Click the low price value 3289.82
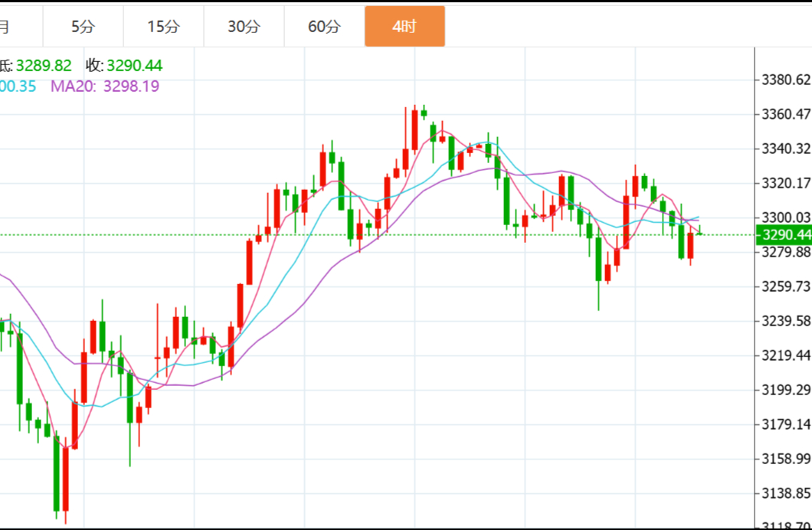The height and width of the screenshot is (530, 812). click(x=44, y=67)
